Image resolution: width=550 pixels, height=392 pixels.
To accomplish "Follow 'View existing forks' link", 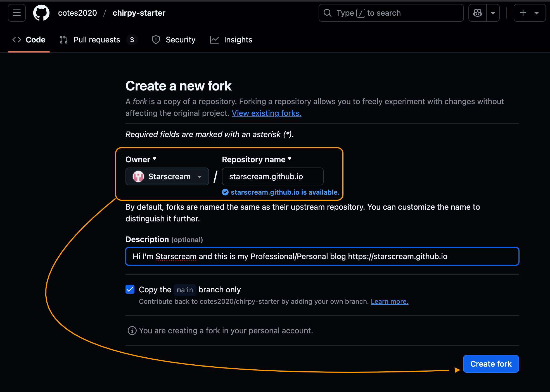I will [x=266, y=113].
